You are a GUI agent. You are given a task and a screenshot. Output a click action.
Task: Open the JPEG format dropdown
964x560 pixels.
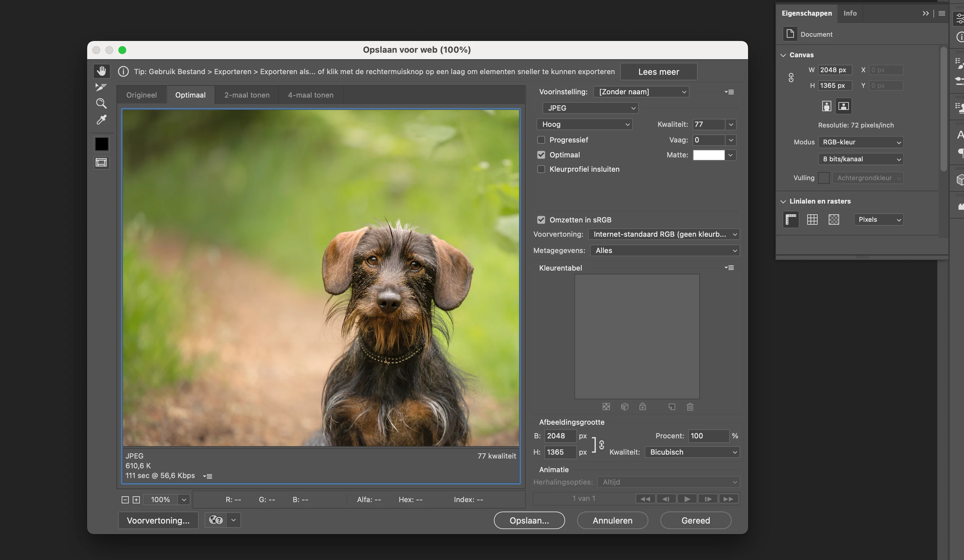coord(590,108)
